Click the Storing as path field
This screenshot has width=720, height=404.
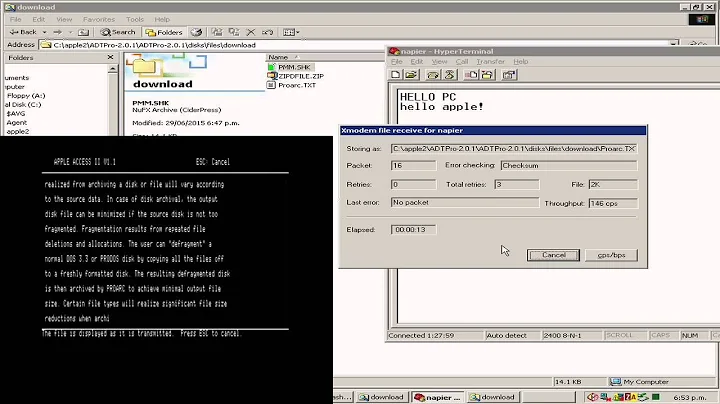tap(514, 149)
